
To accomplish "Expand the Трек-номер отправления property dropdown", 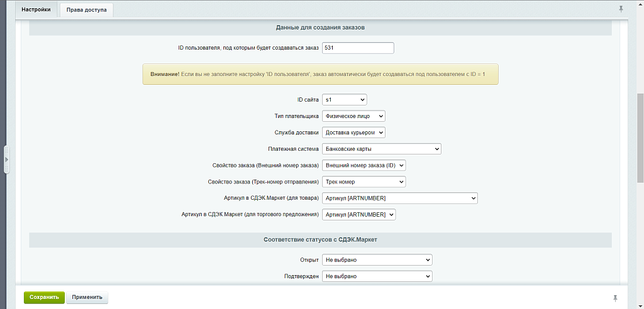I will (x=364, y=182).
